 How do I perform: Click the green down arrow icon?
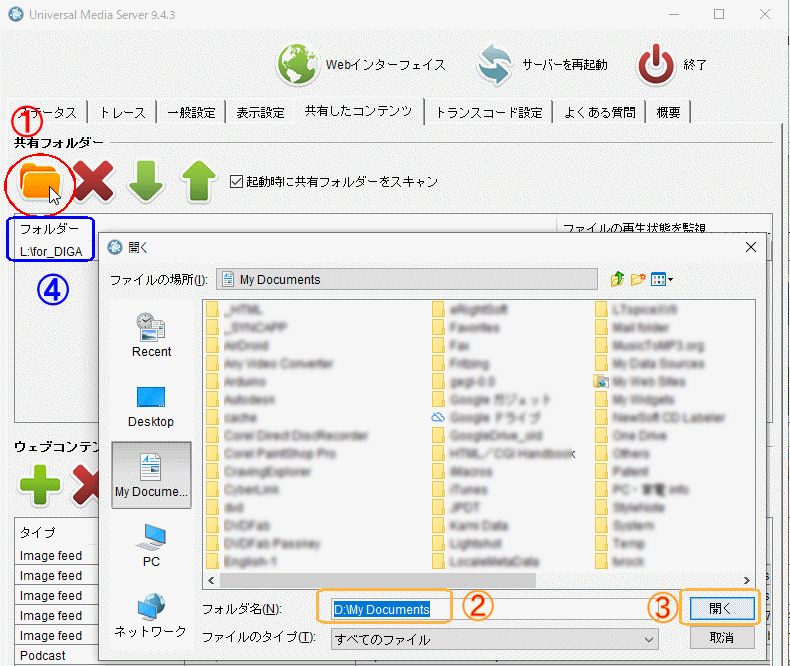[146, 182]
